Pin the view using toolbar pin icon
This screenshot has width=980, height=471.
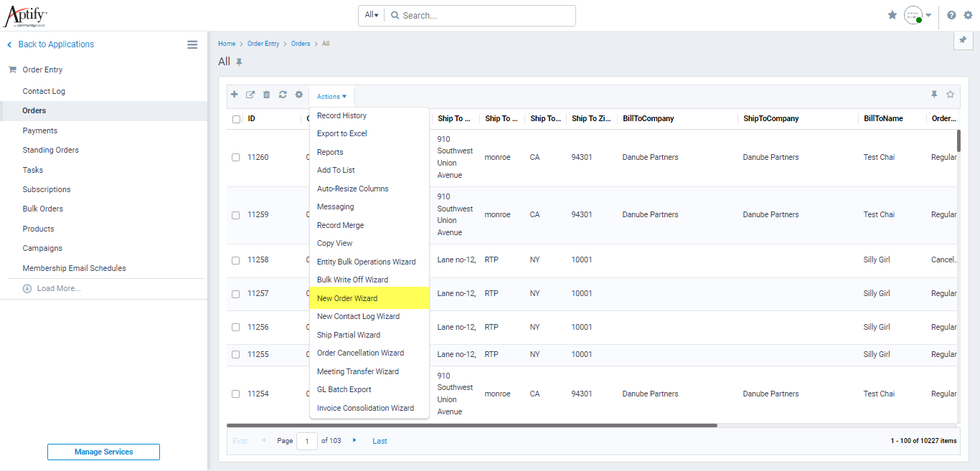point(934,95)
